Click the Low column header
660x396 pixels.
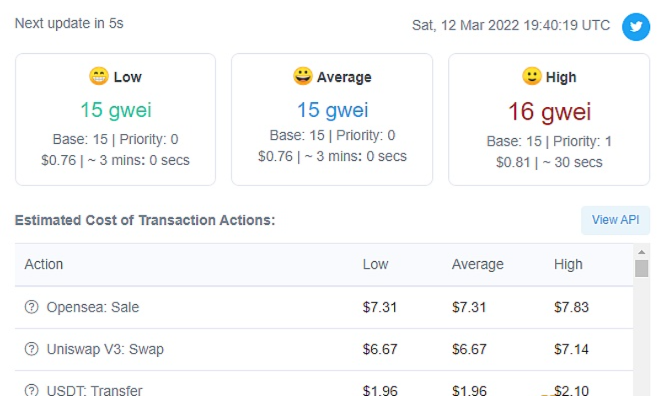pyautogui.click(x=375, y=264)
